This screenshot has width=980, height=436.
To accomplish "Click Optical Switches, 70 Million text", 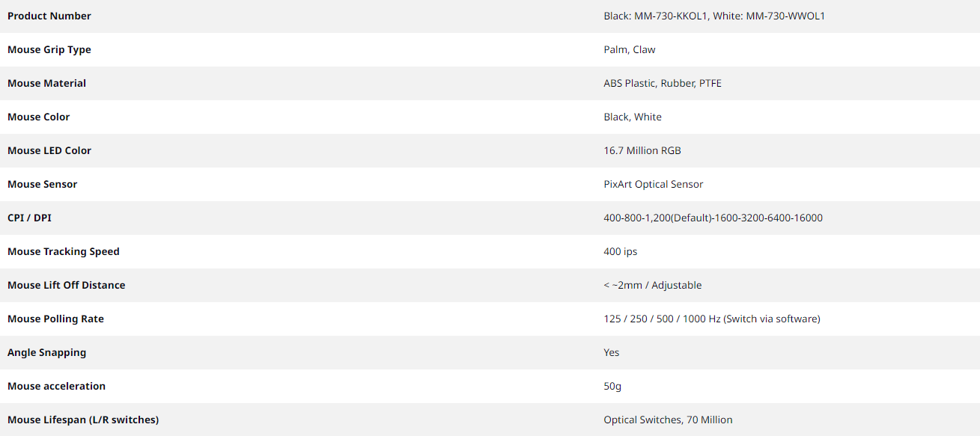I will pos(668,420).
